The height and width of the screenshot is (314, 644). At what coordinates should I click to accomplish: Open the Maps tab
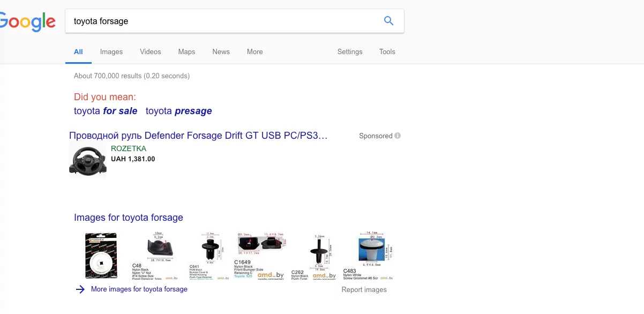(187, 52)
